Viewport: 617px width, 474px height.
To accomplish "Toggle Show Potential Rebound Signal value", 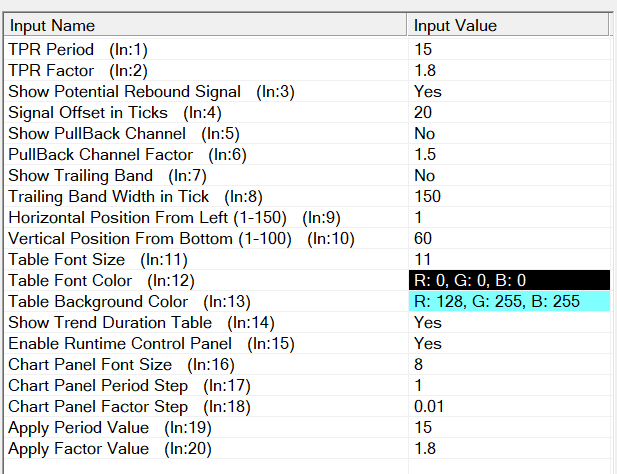I will 509,92.
